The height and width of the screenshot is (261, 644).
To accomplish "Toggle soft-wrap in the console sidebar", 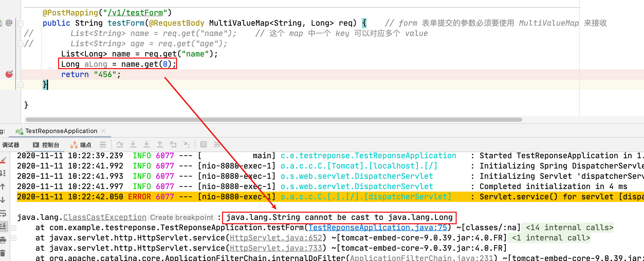I will (x=3, y=213).
